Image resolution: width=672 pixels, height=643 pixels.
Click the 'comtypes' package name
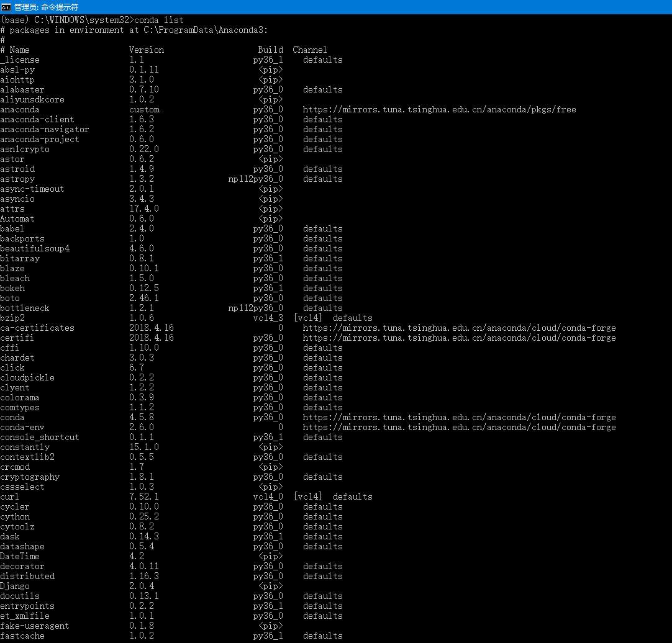click(20, 407)
